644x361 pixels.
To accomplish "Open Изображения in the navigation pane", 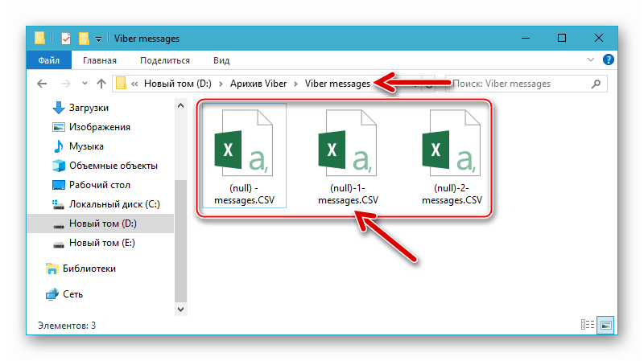I will tap(99, 127).
